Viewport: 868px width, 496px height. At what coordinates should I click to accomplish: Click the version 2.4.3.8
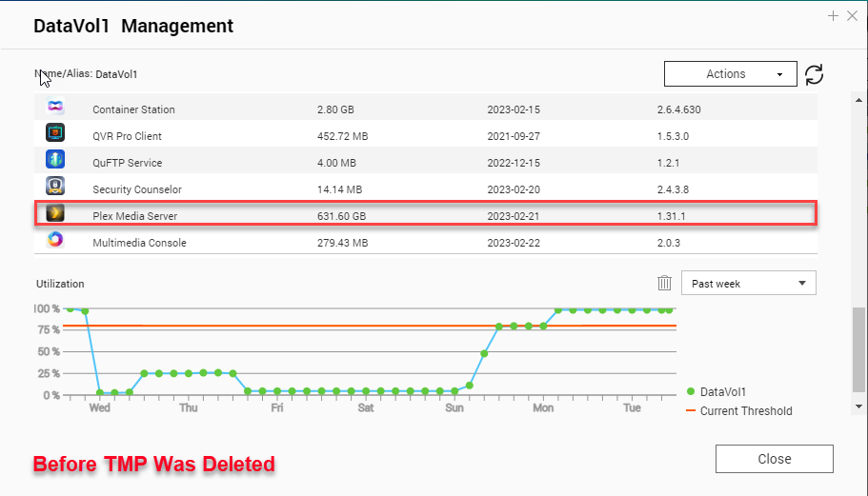(673, 189)
